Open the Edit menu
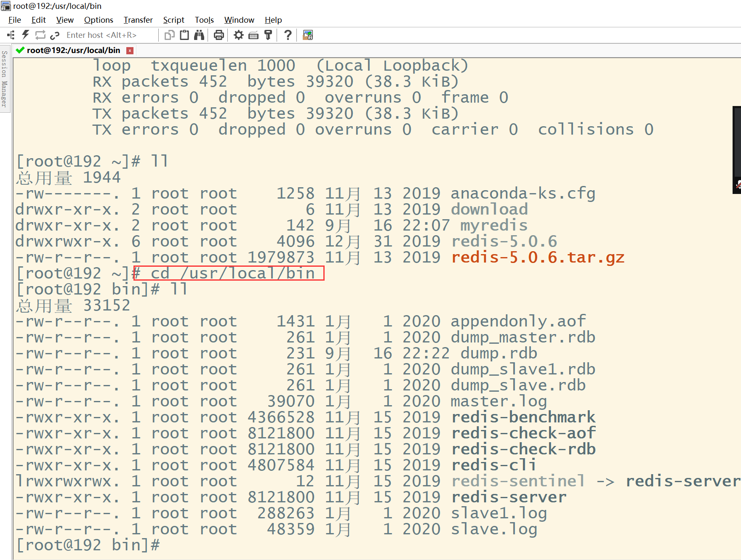 point(39,20)
